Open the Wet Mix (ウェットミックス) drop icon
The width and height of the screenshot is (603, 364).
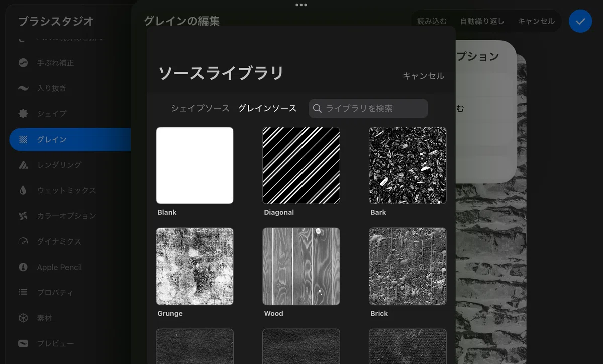23,190
